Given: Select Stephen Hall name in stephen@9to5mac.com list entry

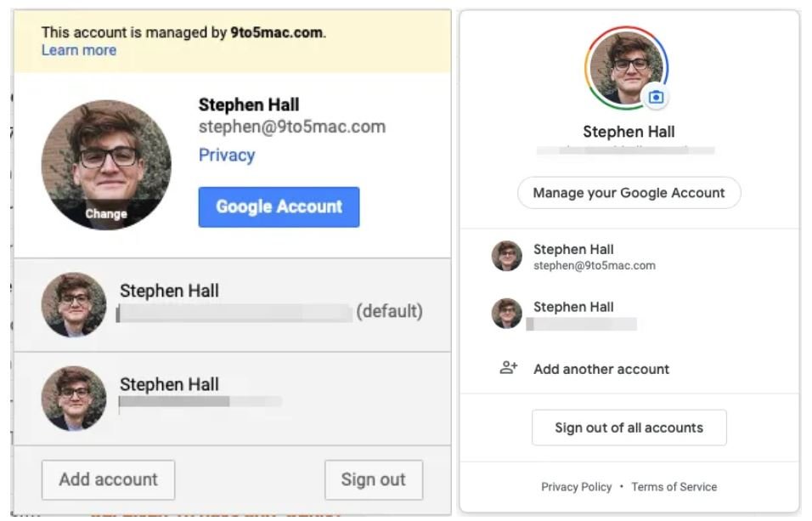Looking at the screenshot, I should click(x=573, y=249).
